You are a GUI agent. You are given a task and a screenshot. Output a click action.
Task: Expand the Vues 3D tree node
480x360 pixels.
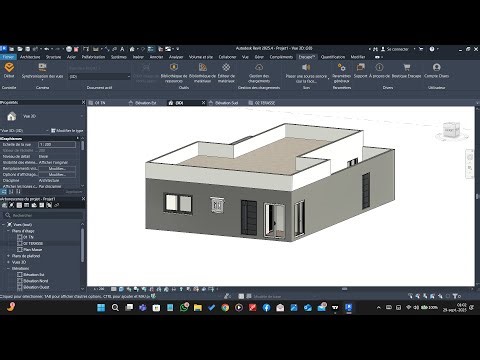[8, 262]
